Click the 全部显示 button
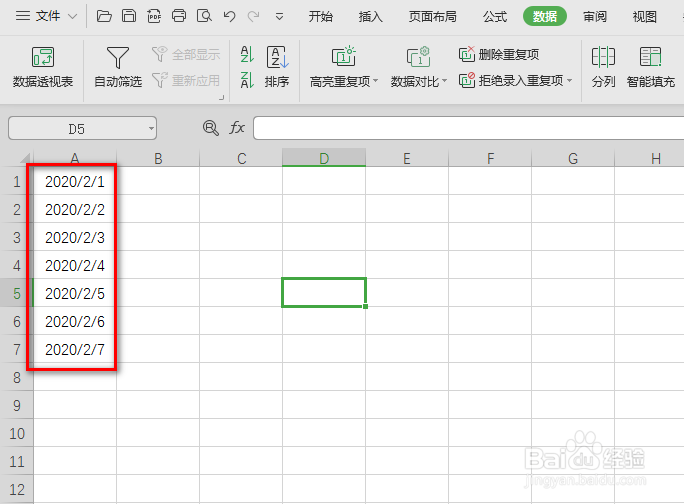This screenshot has height=504, width=684. (186, 55)
